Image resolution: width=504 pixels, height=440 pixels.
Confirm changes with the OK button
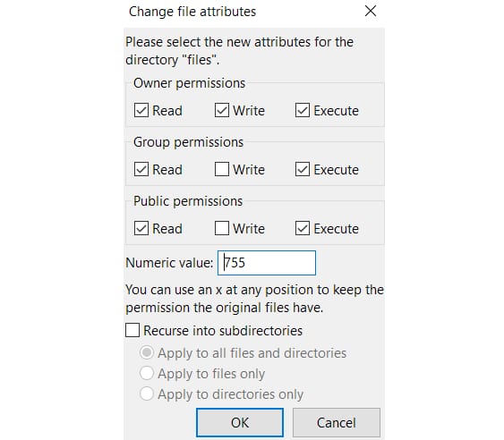(x=240, y=423)
